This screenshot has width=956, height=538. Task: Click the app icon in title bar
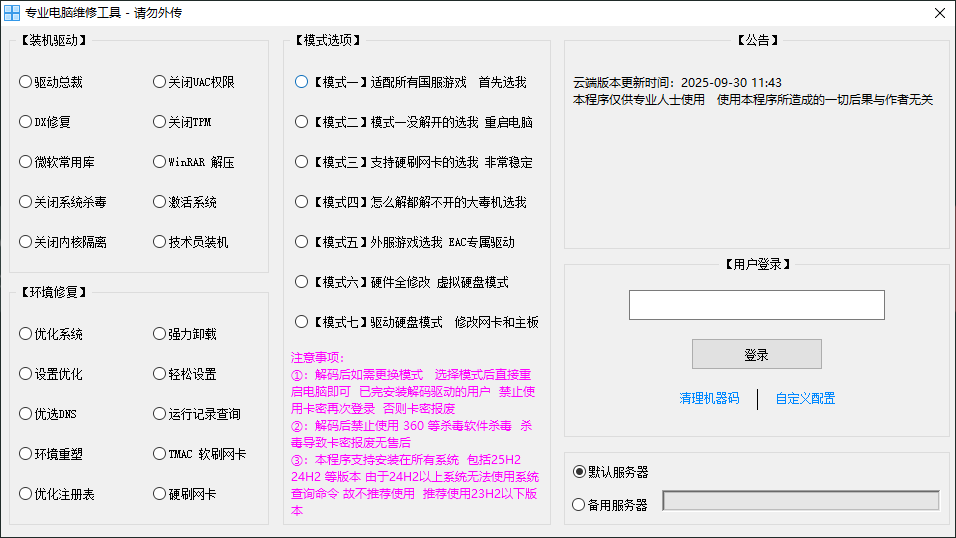[12, 13]
